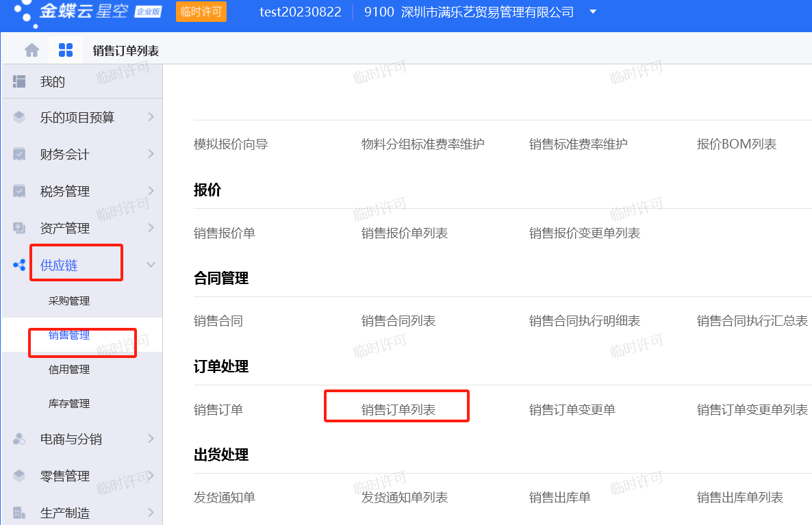812x525 pixels.
Task: Open the 销售报价单 link
Action: pos(225,233)
